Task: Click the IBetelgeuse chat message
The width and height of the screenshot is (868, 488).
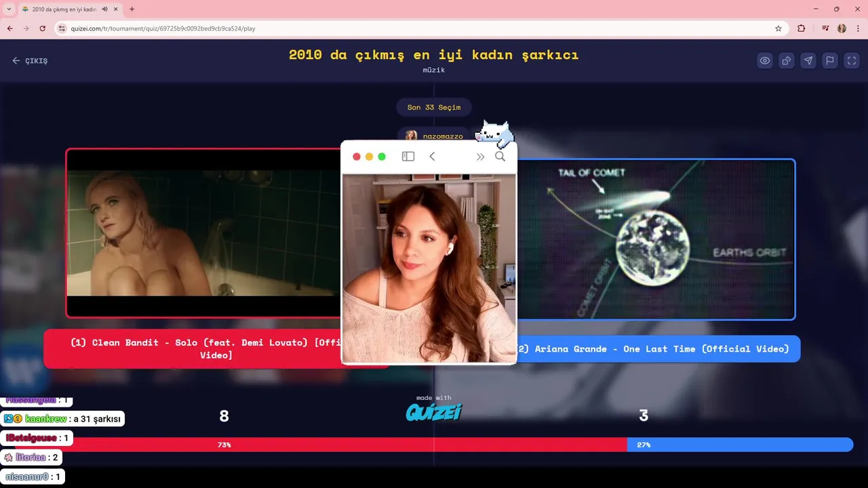Action: coord(37,438)
